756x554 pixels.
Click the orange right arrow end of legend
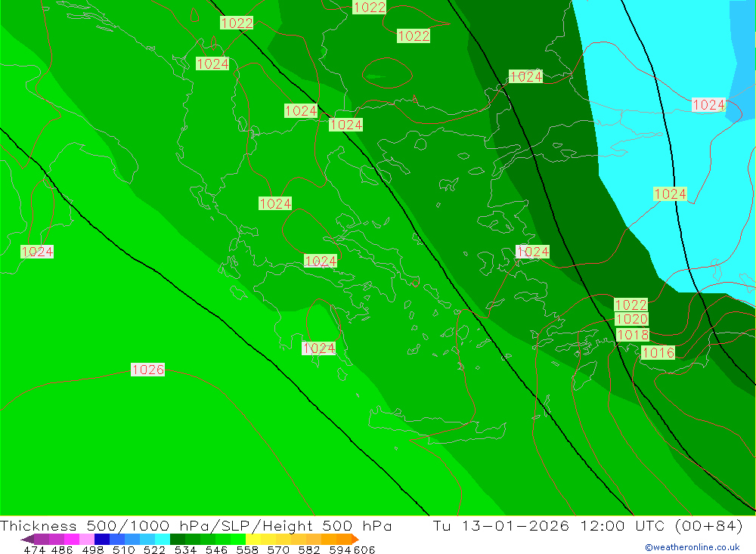[x=355, y=539]
